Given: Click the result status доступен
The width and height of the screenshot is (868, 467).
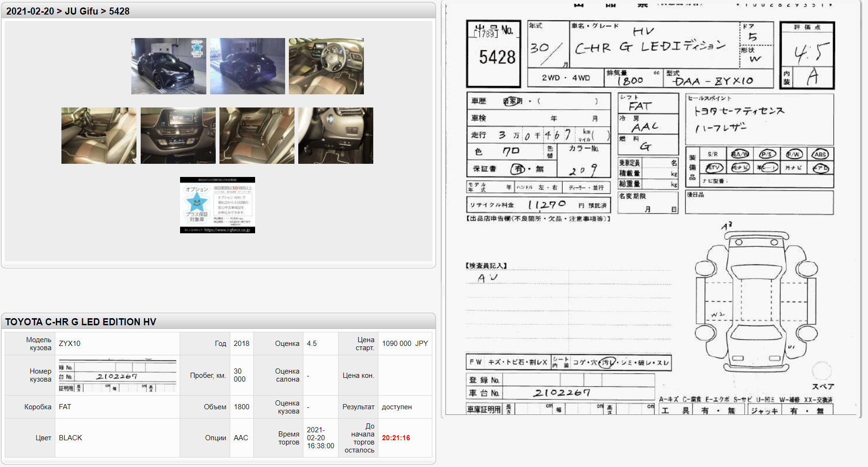Looking at the screenshot, I should pos(397,407).
